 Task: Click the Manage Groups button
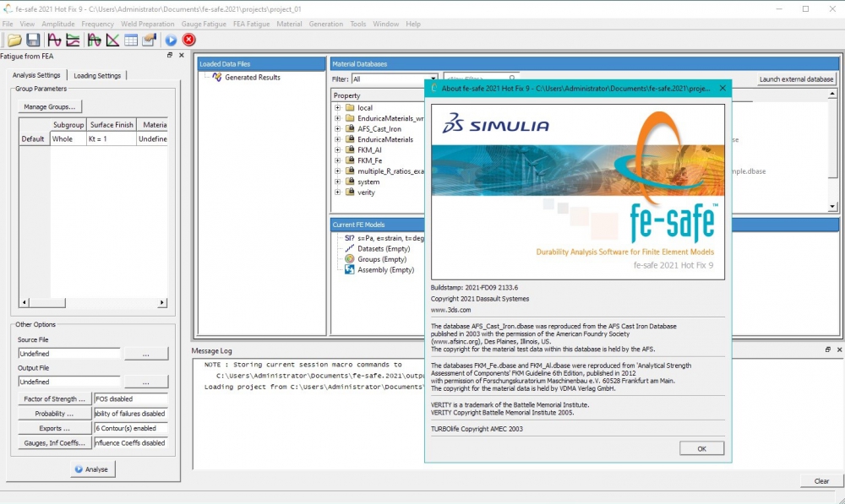50,106
